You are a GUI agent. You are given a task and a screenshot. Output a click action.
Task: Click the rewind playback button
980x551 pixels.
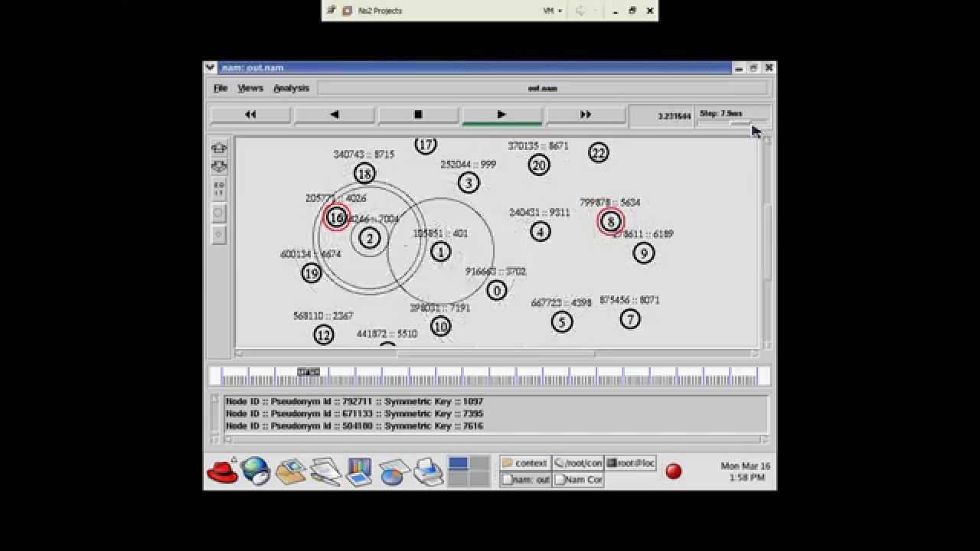[x=250, y=115]
